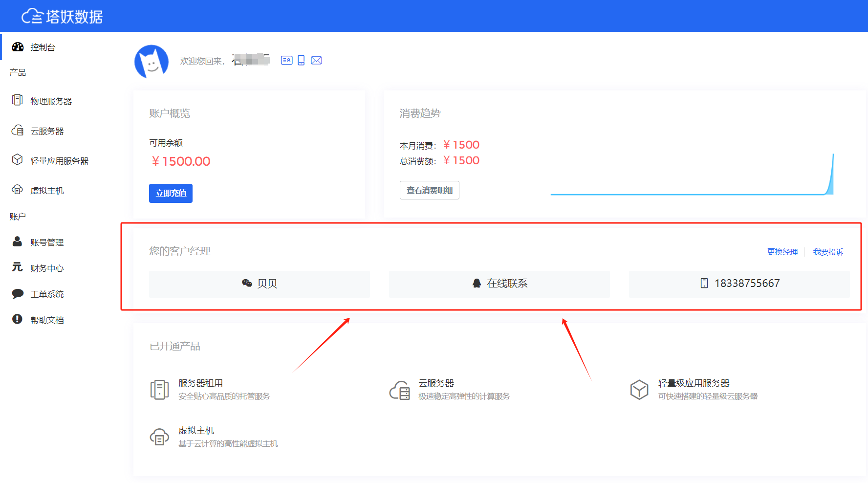Click the user avatar image
The image size is (868, 483).
(152, 62)
